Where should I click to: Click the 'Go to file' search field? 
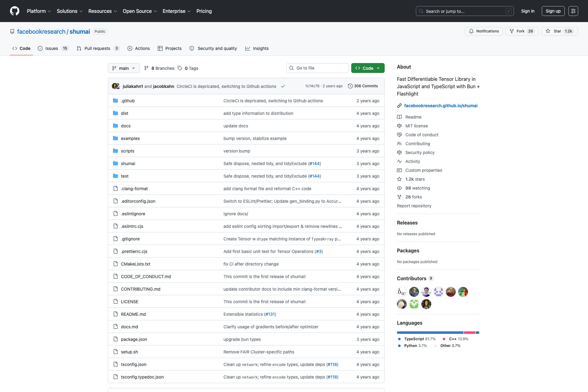(317, 68)
